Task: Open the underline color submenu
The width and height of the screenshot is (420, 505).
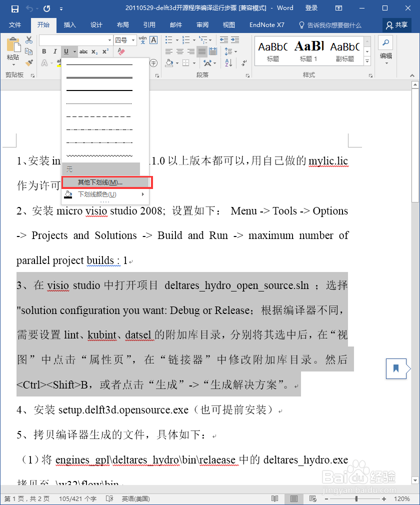Action: pos(98,194)
